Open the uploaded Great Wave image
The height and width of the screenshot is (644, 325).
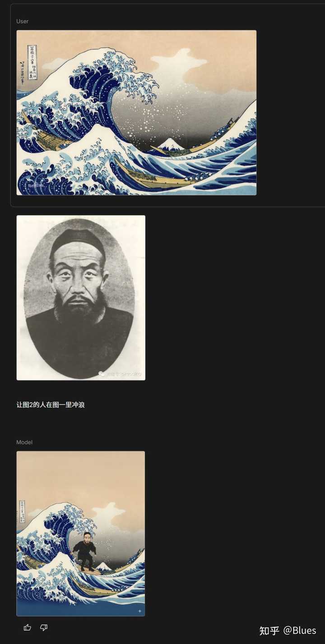point(136,113)
